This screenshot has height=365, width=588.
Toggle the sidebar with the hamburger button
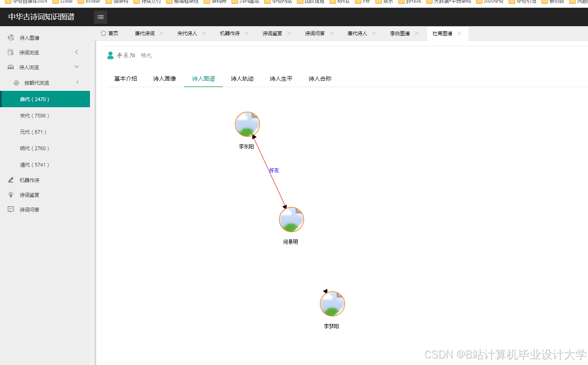tap(100, 17)
